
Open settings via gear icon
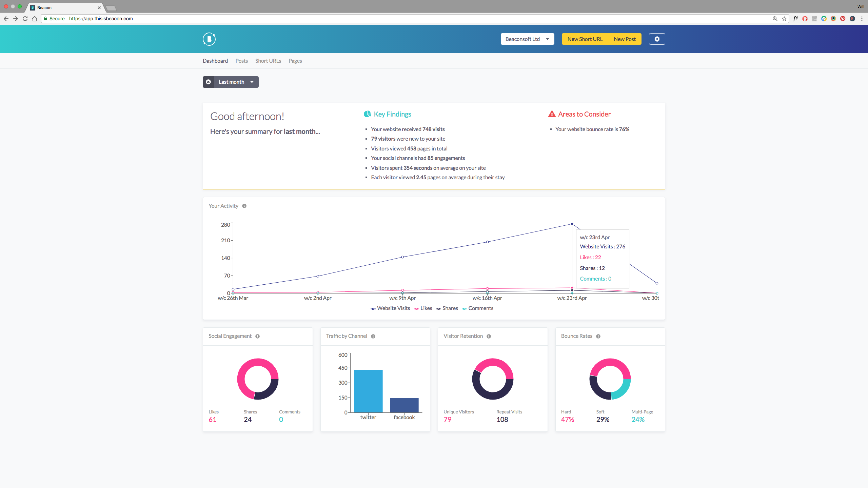tap(657, 39)
